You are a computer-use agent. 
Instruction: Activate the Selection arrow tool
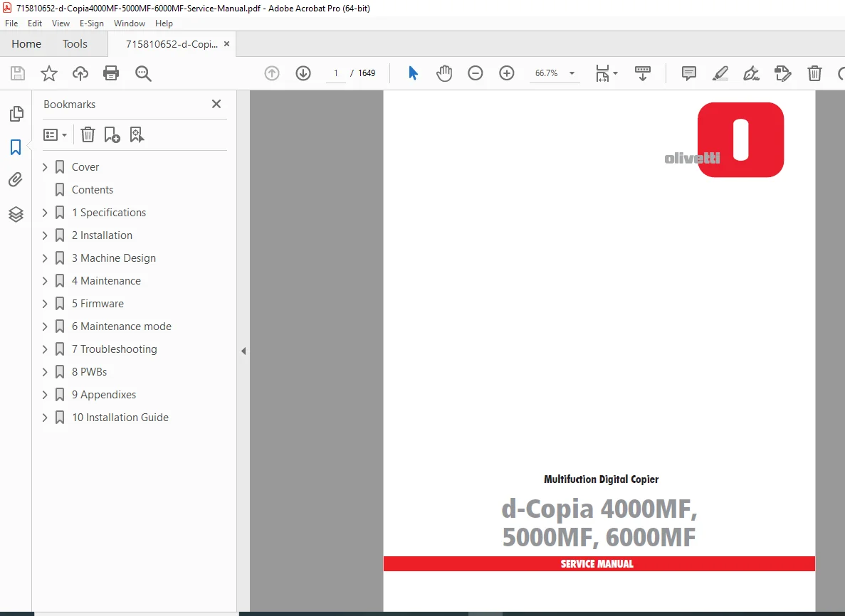tap(413, 73)
